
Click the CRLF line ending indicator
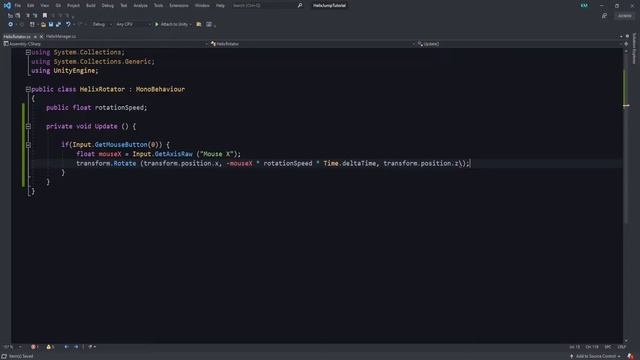[622, 347]
